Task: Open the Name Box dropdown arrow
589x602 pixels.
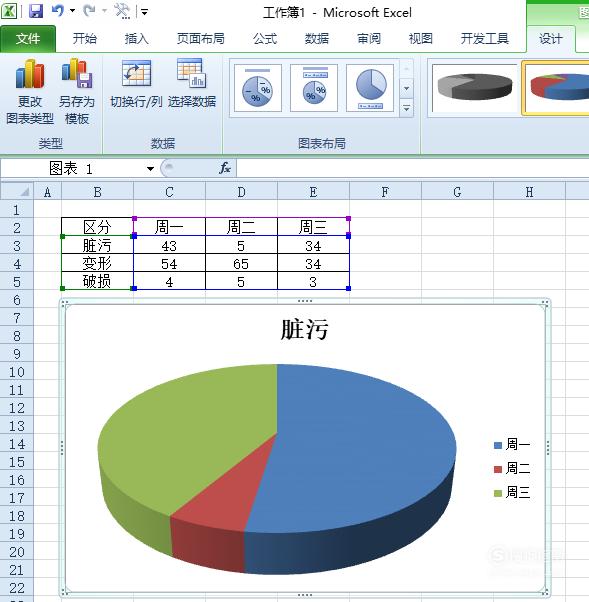Action: [x=150, y=169]
